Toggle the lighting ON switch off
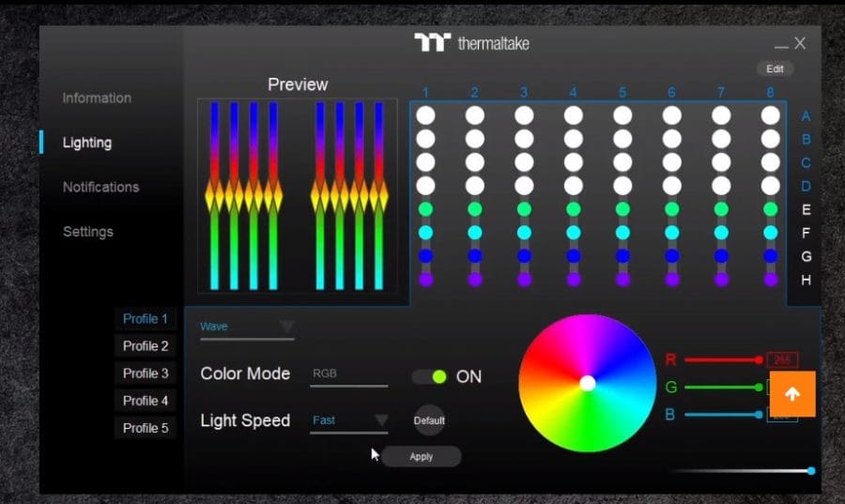Viewport: 845px width, 504px height. pyautogui.click(x=429, y=376)
